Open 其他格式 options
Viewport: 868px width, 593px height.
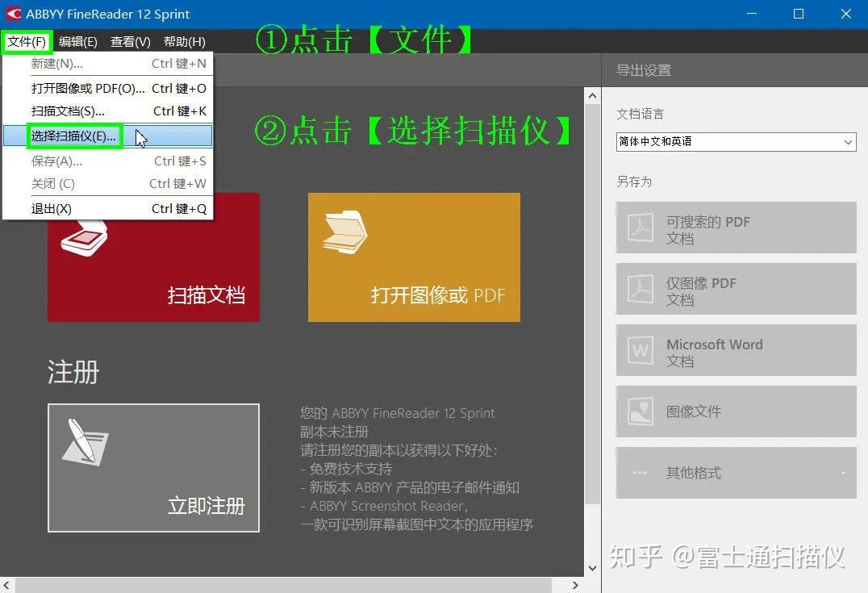[737, 473]
